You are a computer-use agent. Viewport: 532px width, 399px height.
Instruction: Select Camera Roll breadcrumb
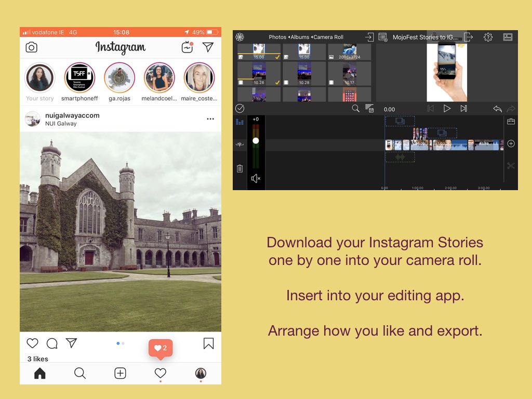point(328,37)
